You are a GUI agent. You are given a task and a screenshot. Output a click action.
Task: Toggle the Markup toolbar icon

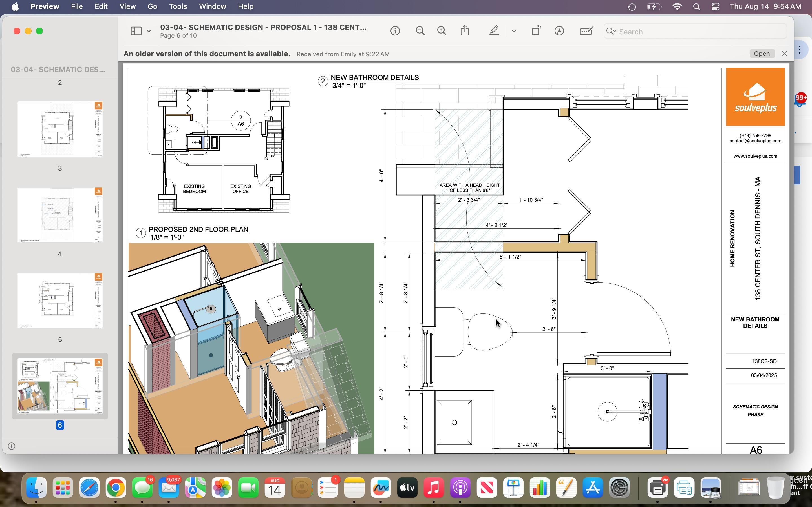pos(559,31)
